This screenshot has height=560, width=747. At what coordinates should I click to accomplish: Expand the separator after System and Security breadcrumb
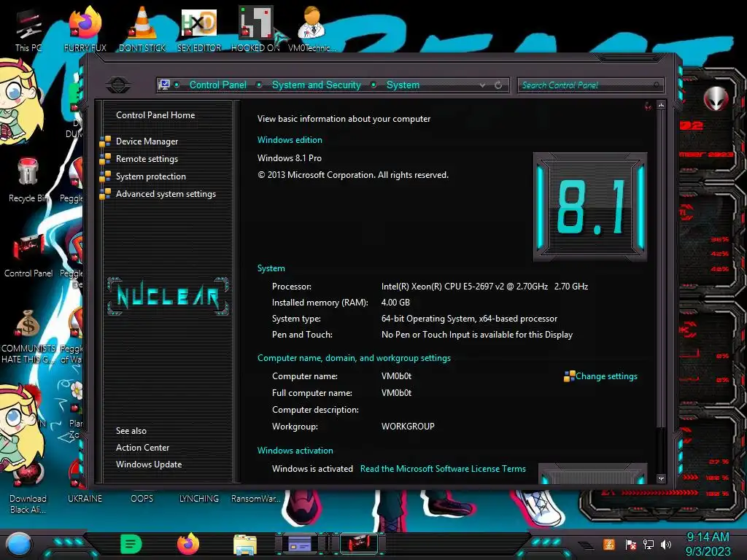(374, 85)
